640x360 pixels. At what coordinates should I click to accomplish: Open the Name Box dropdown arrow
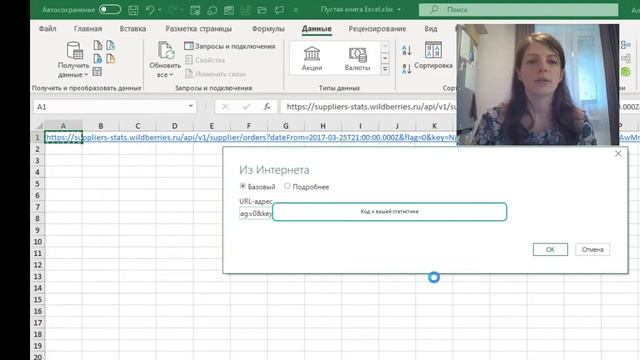[x=191, y=107]
